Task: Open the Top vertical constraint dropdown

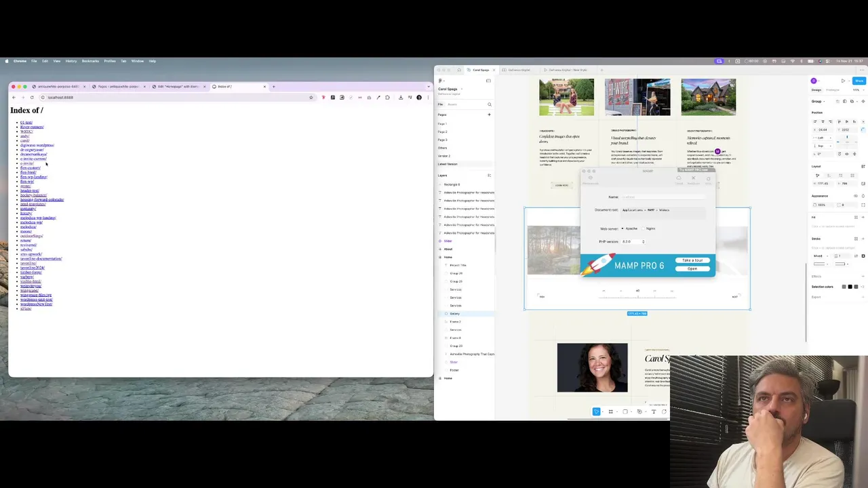Action: (822, 146)
